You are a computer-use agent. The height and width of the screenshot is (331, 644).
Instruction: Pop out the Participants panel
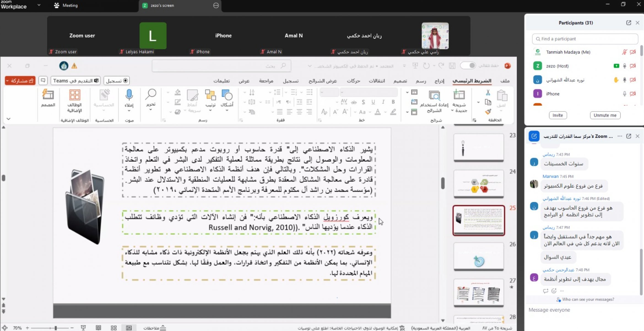coord(628,23)
